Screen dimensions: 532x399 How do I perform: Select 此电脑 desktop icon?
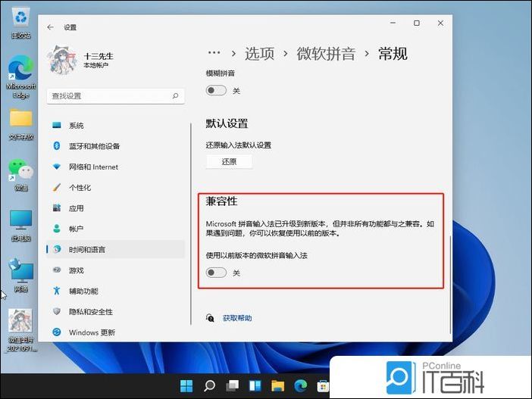coord(21,226)
